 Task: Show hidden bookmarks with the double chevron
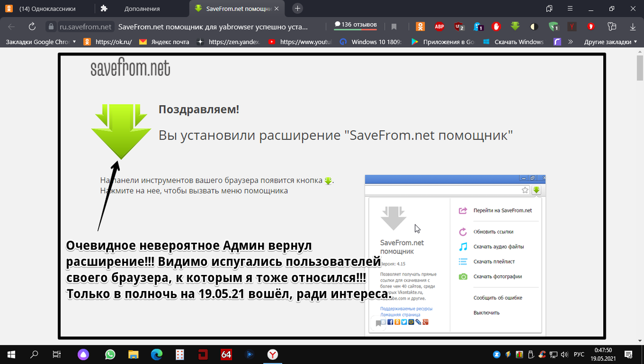(x=570, y=42)
